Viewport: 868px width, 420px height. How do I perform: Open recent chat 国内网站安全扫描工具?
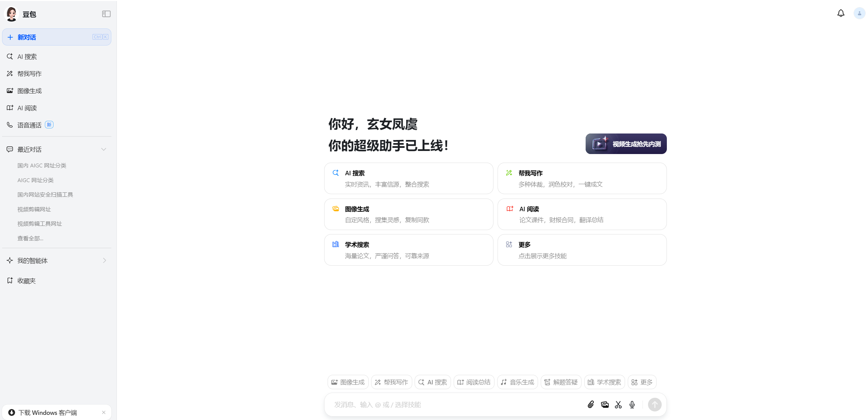[x=45, y=194]
